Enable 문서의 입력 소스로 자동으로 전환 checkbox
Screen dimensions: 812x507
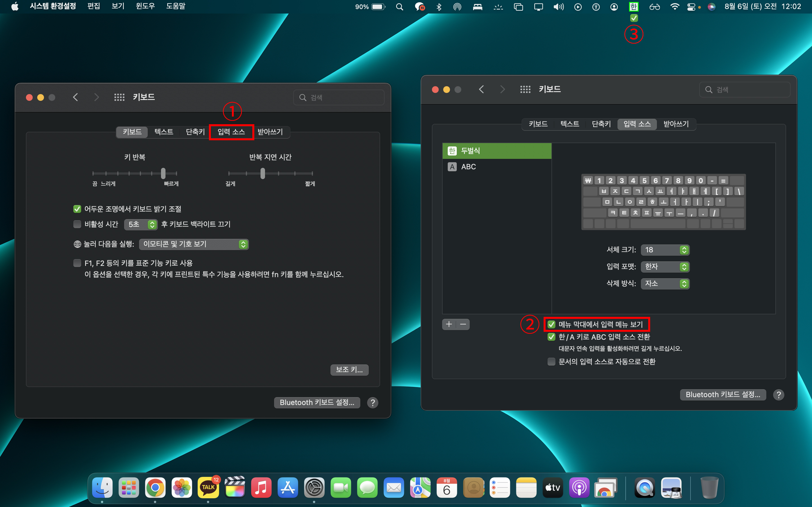coord(551,361)
